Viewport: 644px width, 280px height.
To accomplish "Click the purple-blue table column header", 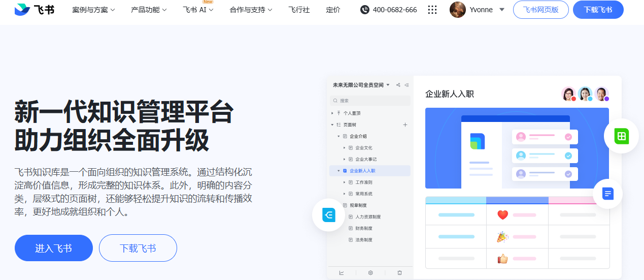I will [x=517, y=200].
